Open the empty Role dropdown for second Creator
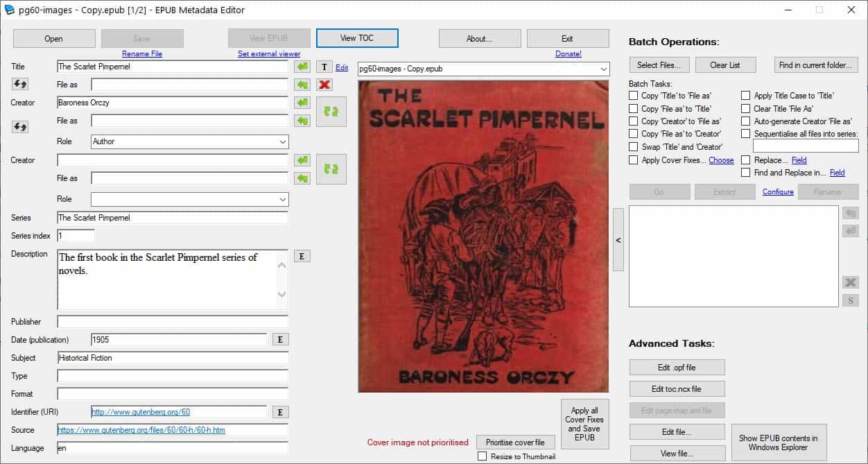This screenshot has width=868, height=464. 190,199
